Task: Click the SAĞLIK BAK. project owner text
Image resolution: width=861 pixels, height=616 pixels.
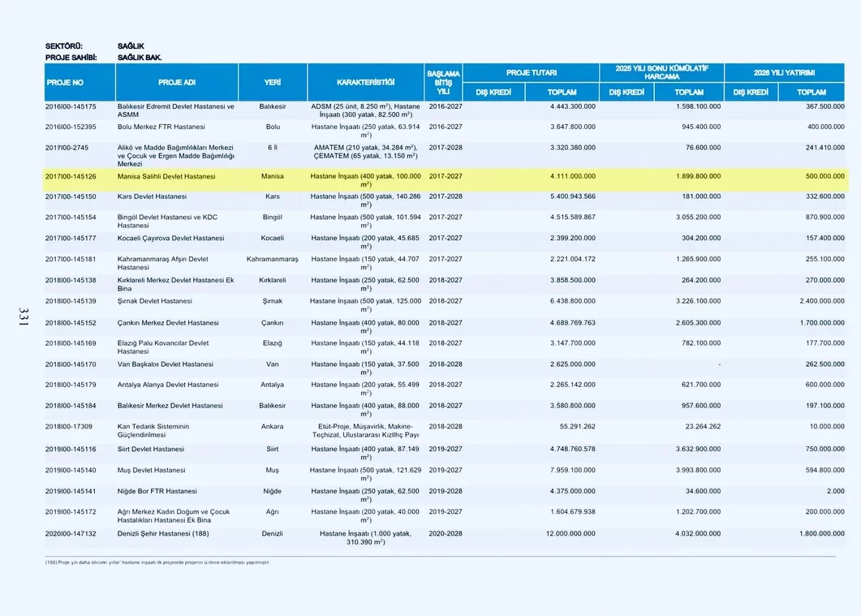Action: point(140,57)
